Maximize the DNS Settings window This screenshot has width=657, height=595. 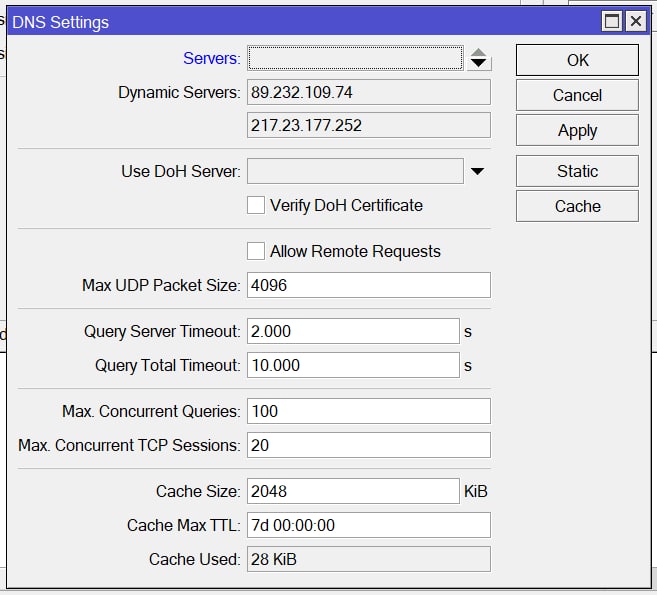click(x=612, y=21)
